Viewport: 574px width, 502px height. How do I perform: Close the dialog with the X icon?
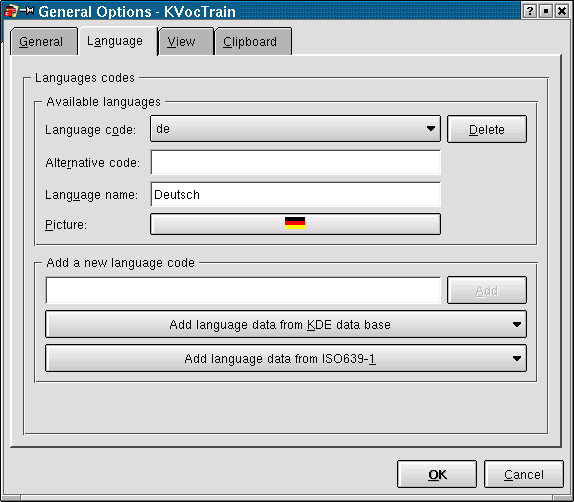[562, 11]
